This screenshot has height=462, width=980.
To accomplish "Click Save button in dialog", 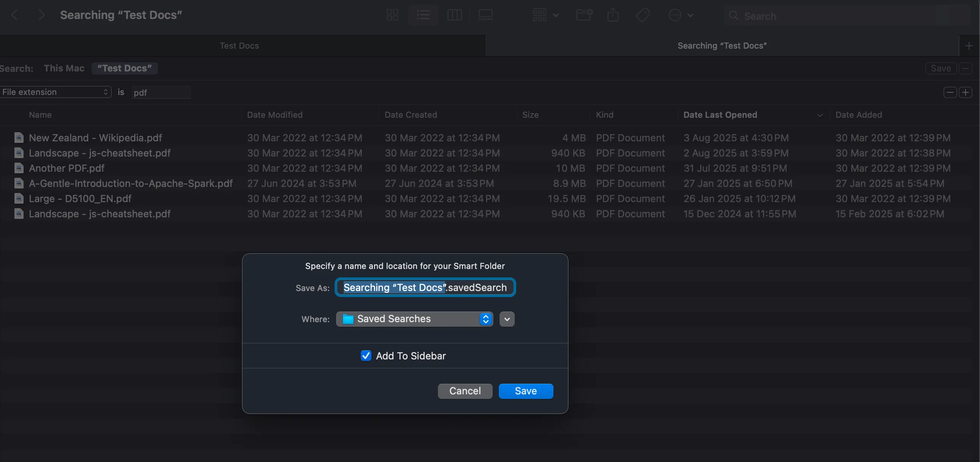I will coord(525,391).
